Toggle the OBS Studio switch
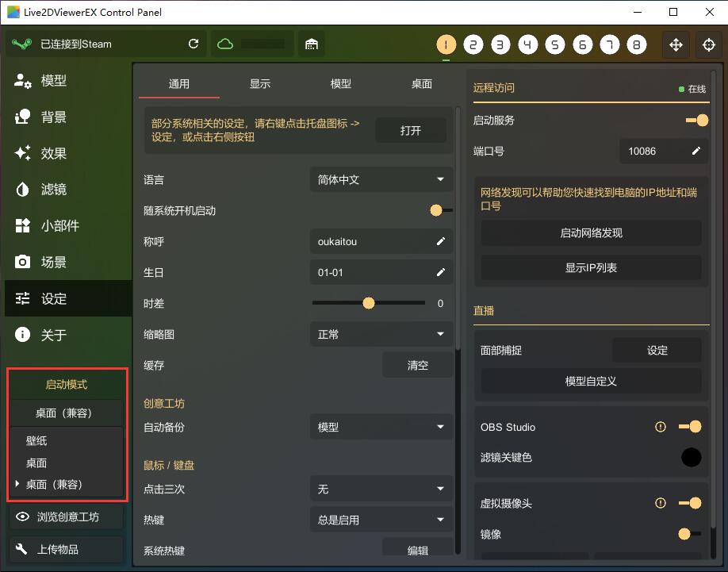The image size is (728, 572). (690, 427)
